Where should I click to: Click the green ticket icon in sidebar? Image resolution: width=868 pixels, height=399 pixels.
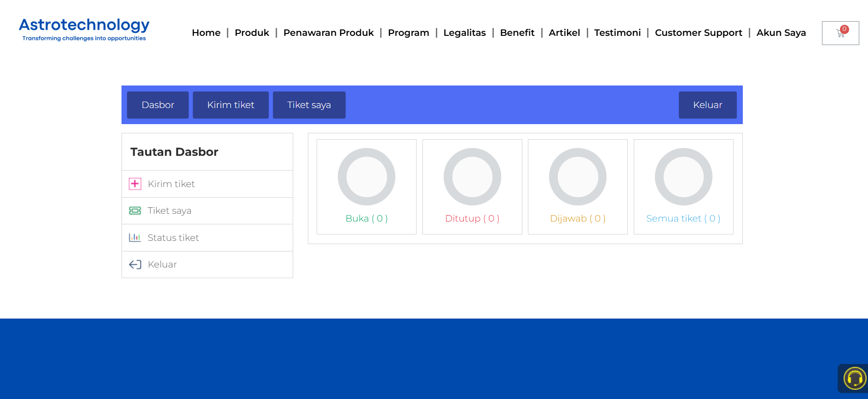point(135,211)
